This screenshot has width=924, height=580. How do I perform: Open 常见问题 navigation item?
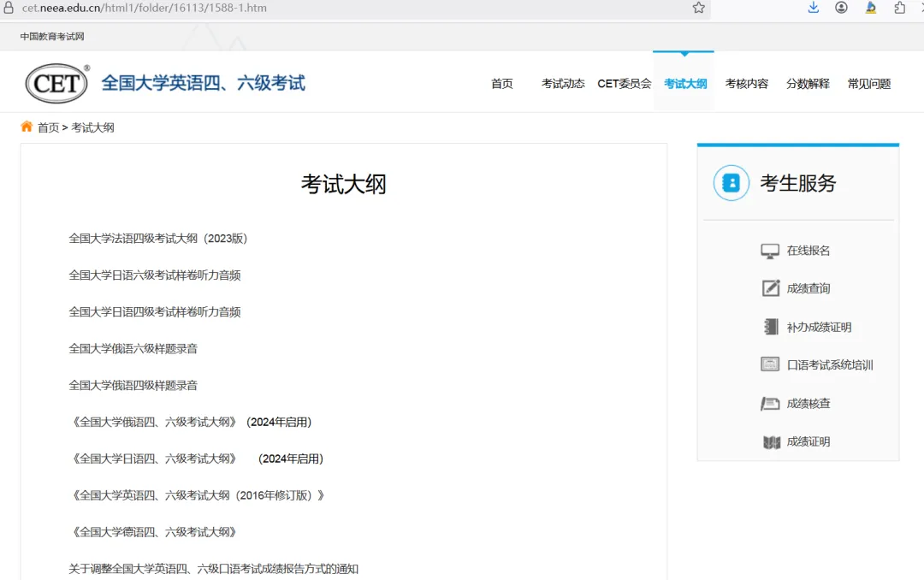click(x=869, y=84)
